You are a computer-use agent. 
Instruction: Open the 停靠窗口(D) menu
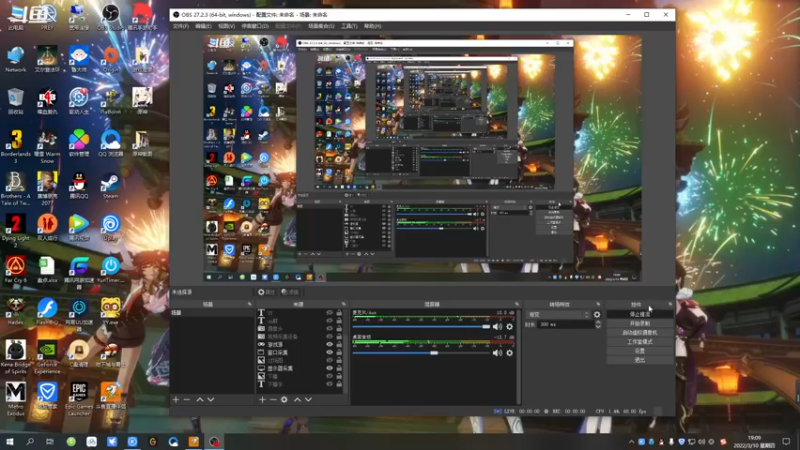click(255, 26)
